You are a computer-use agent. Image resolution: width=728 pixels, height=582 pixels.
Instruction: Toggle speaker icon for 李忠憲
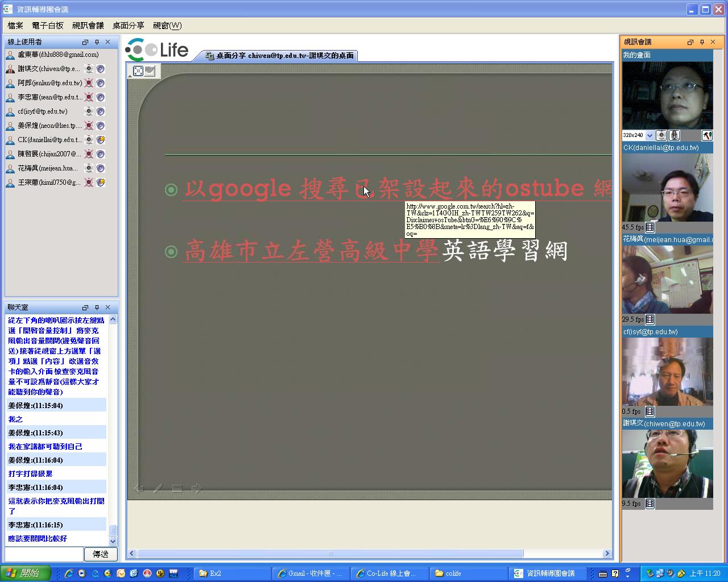click(x=101, y=97)
